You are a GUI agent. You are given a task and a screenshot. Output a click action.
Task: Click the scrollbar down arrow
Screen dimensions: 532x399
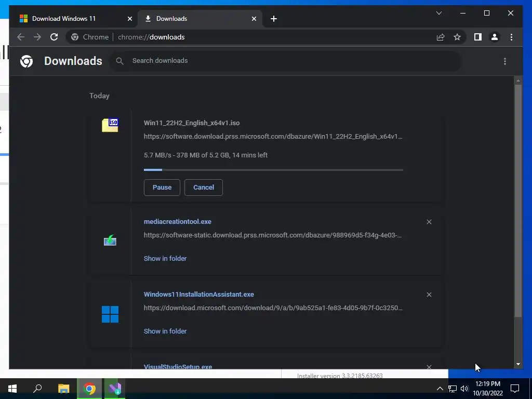point(518,364)
